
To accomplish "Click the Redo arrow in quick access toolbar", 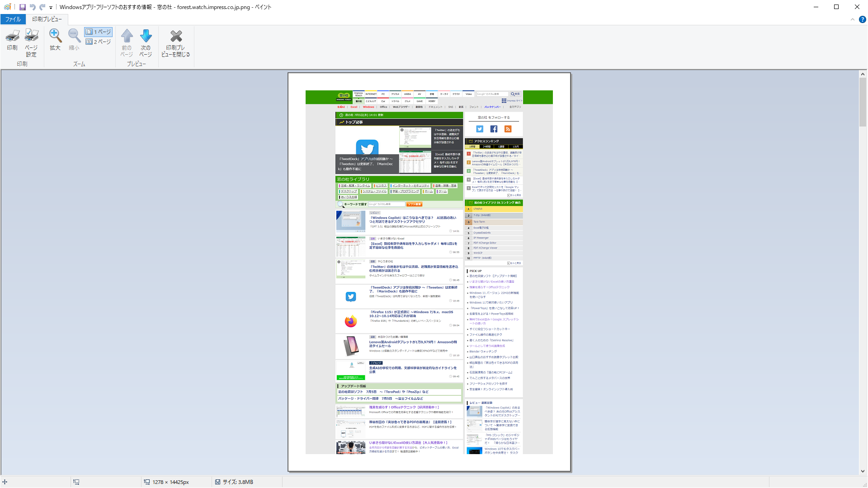I will (42, 7).
